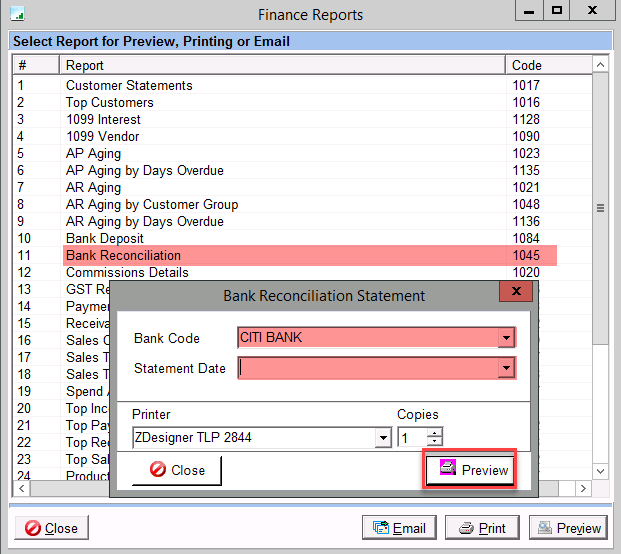Click the bottom Preview button in Finance Reports
The height and width of the screenshot is (554, 621).
[567, 528]
